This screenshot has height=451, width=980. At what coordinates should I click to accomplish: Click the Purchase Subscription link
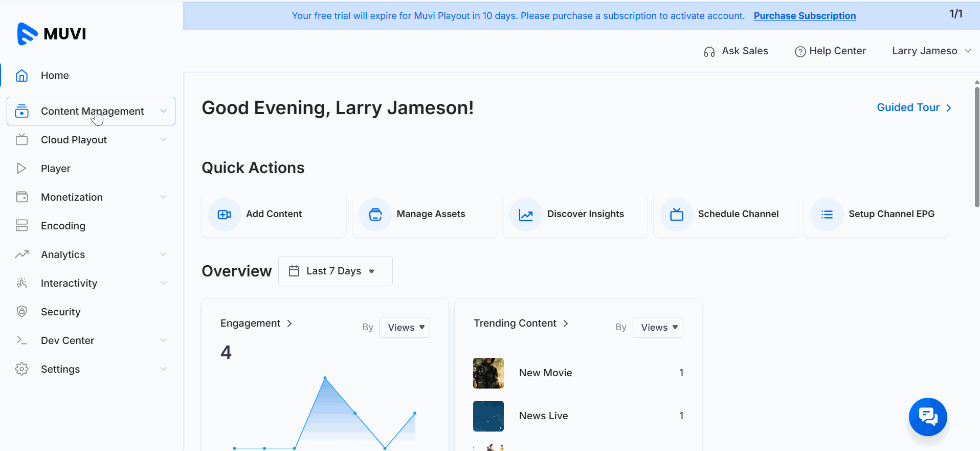(x=805, y=16)
